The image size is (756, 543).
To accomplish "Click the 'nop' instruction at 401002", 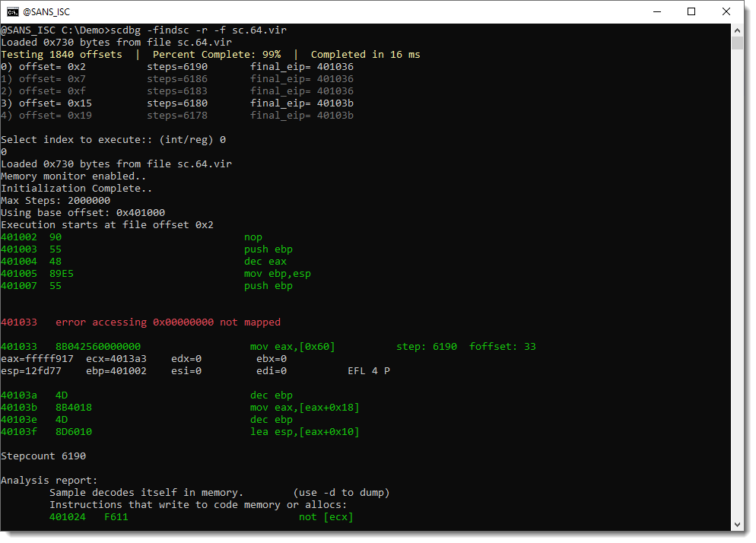I will [253, 237].
